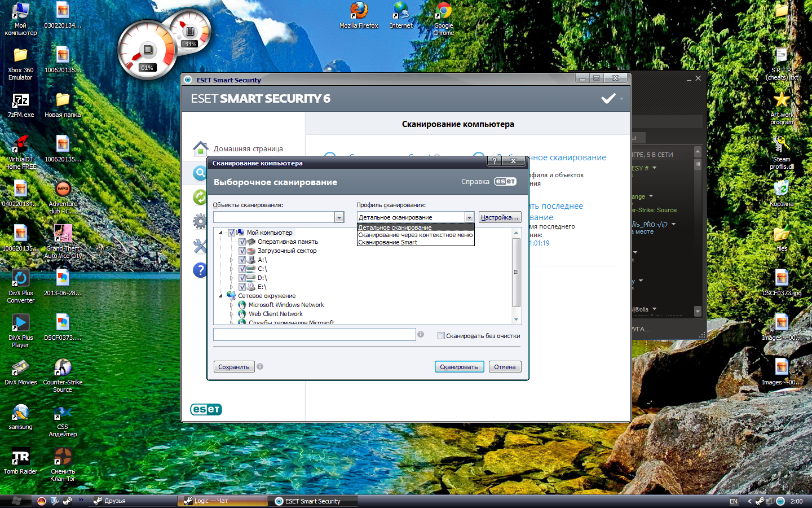Uncheck the E:\ drive checkbox
The image size is (812, 508).
[x=242, y=287]
